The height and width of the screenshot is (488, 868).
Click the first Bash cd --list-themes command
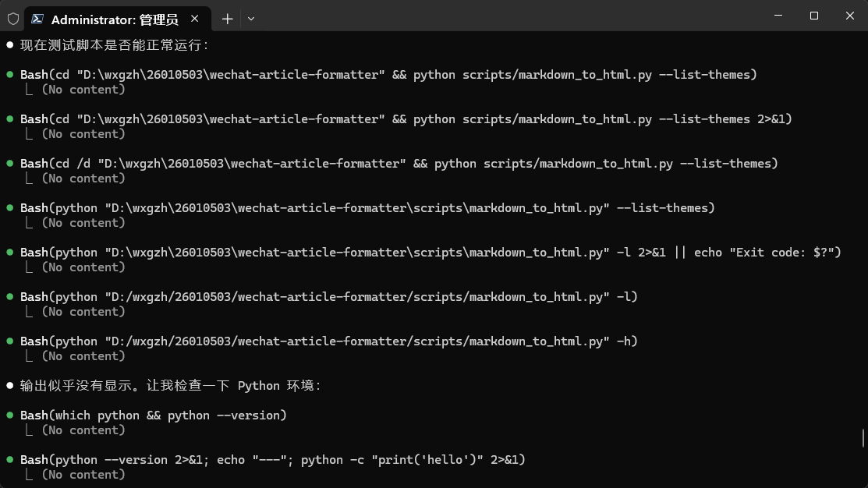388,75
